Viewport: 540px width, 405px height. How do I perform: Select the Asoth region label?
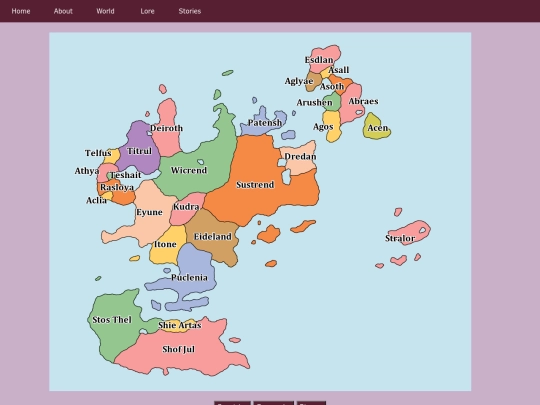[332, 86]
